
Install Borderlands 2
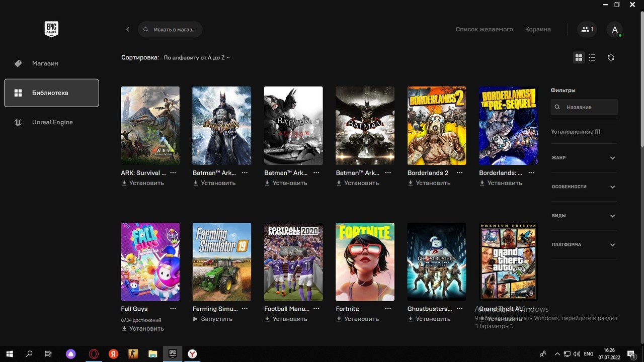pyautogui.click(x=429, y=183)
